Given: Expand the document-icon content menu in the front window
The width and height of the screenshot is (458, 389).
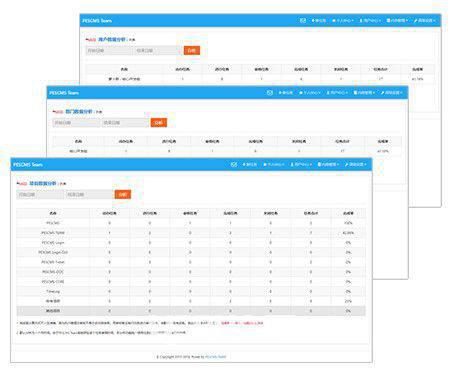Looking at the screenshot, I should point(328,165).
